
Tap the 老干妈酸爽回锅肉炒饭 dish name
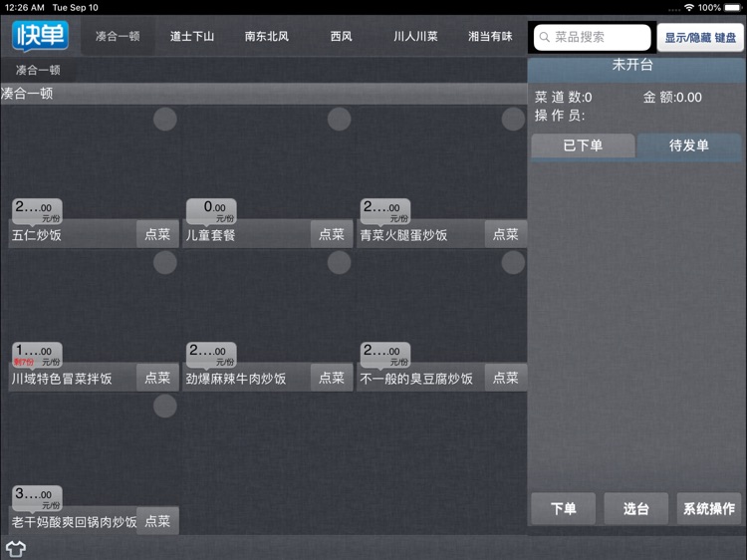tap(75, 522)
